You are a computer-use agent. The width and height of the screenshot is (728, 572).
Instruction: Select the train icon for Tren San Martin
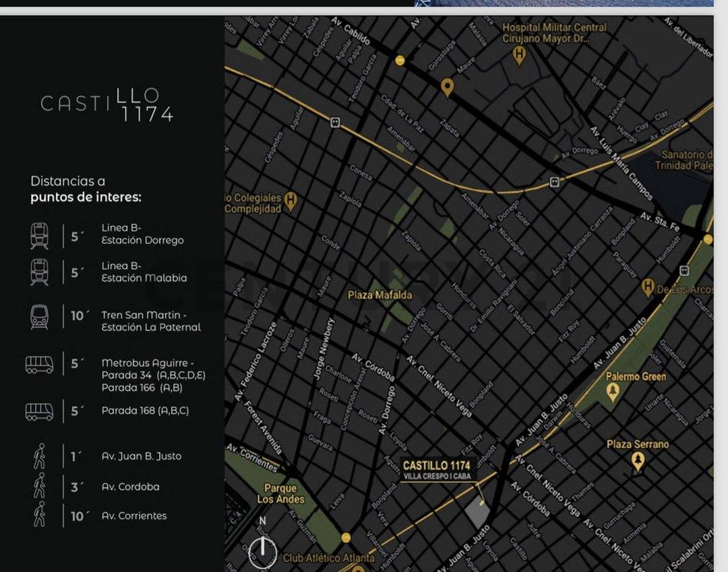[40, 317]
